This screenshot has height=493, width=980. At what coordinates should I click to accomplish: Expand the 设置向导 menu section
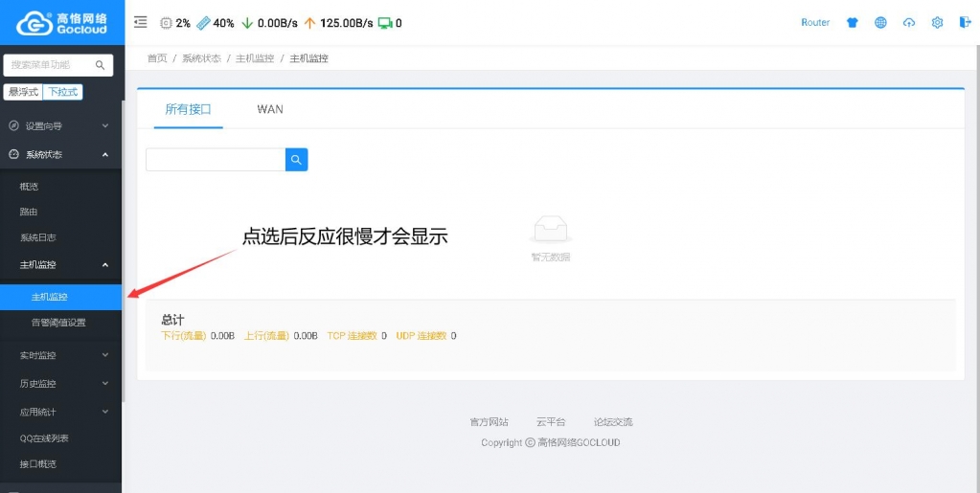click(x=59, y=125)
